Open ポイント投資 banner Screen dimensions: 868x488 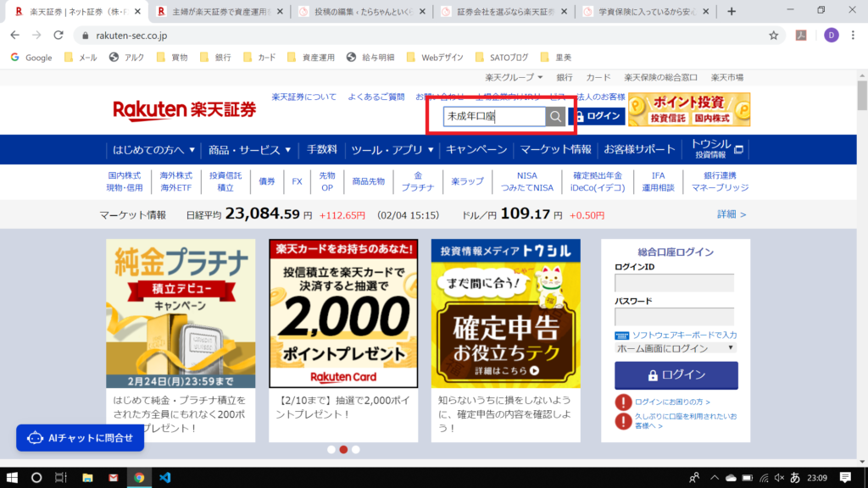(689, 109)
